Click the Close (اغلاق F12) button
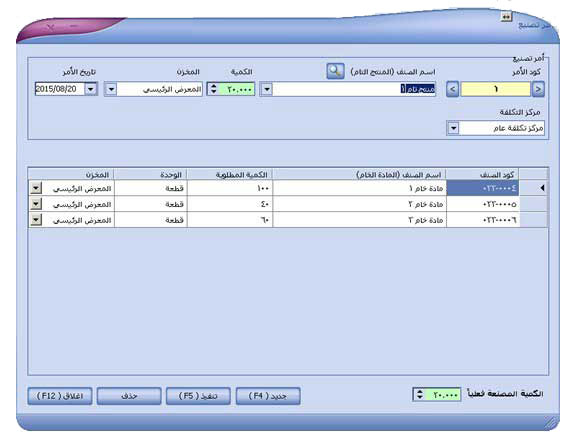The height and width of the screenshot is (447, 572). 60,396
